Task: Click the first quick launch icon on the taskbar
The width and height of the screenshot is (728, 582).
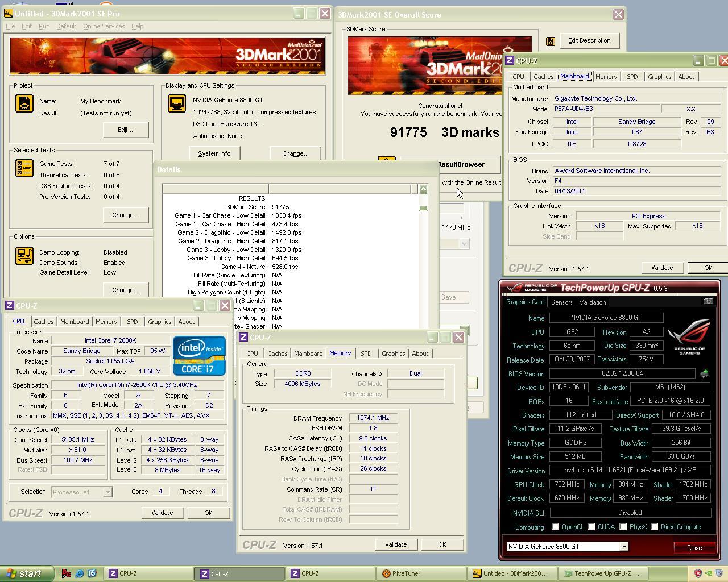Action: [66, 573]
